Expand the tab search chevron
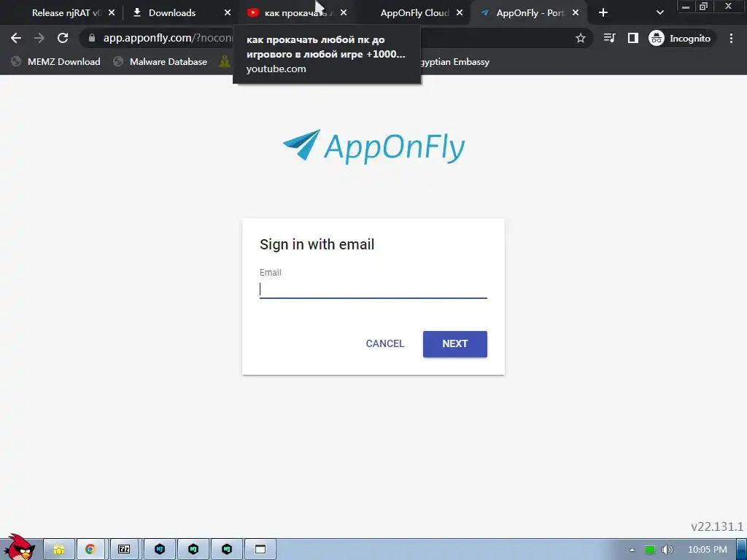 (x=659, y=13)
